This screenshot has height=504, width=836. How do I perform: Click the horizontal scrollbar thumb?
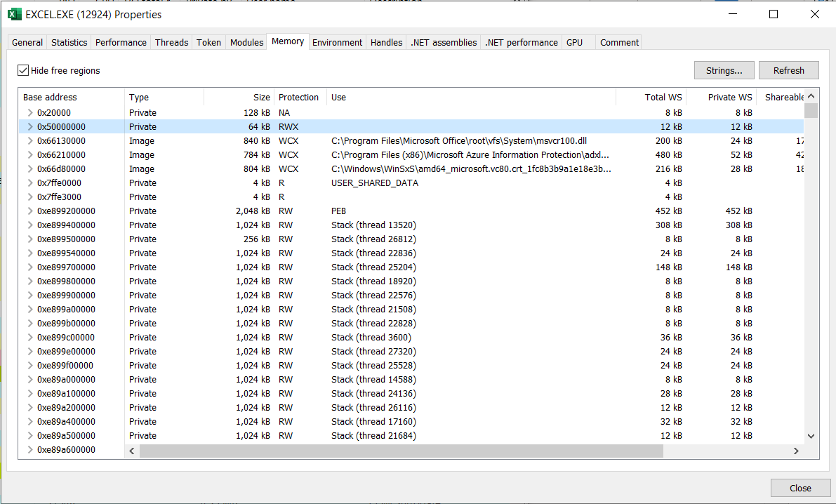pyautogui.click(x=400, y=451)
